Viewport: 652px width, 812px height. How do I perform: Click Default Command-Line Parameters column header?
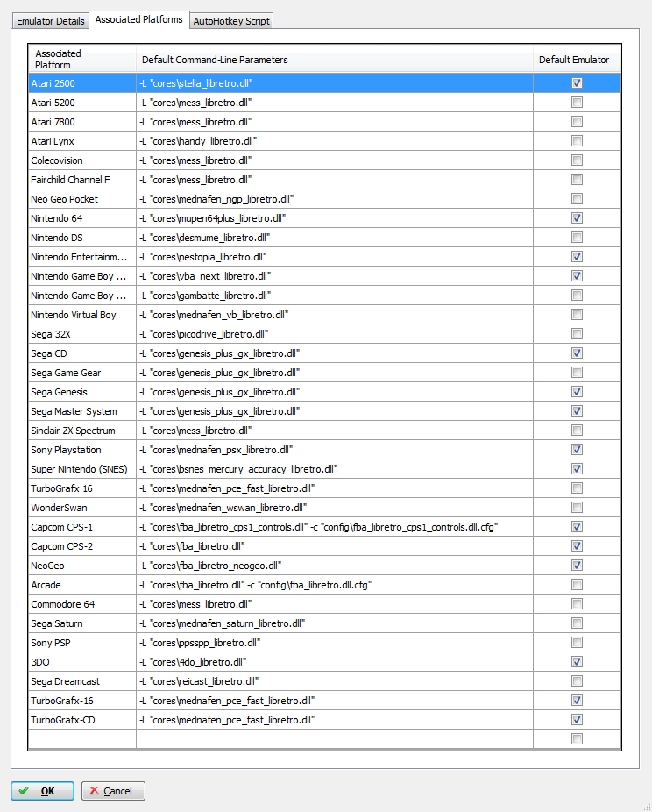[334, 59]
